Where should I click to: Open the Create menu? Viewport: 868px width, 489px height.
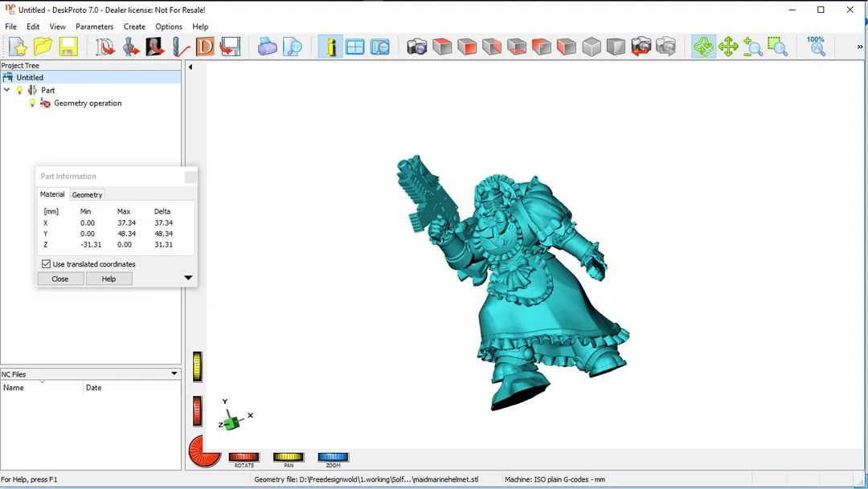click(134, 26)
